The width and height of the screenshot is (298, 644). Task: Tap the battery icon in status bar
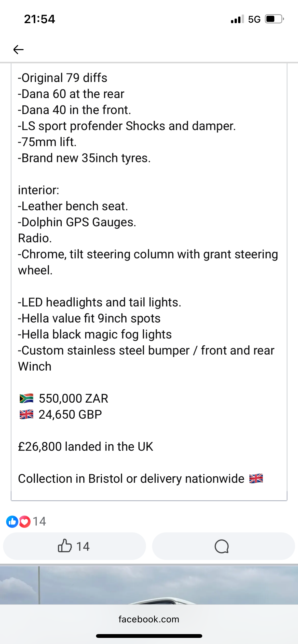click(274, 19)
